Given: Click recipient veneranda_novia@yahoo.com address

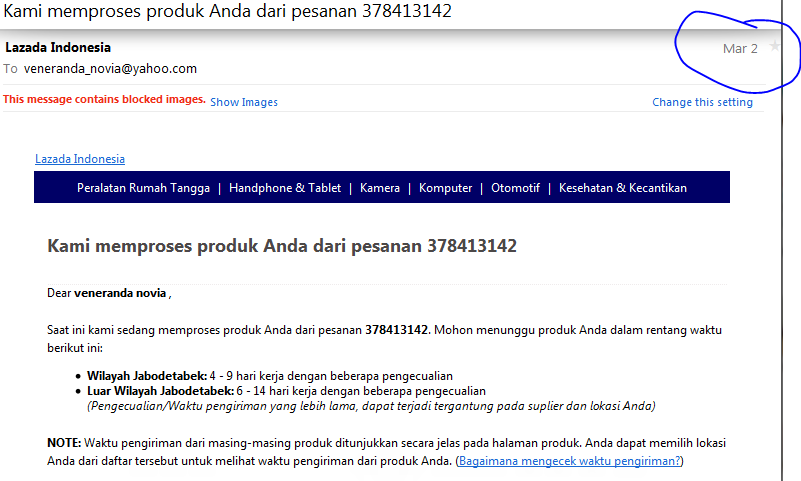Looking at the screenshot, I should 110,69.
